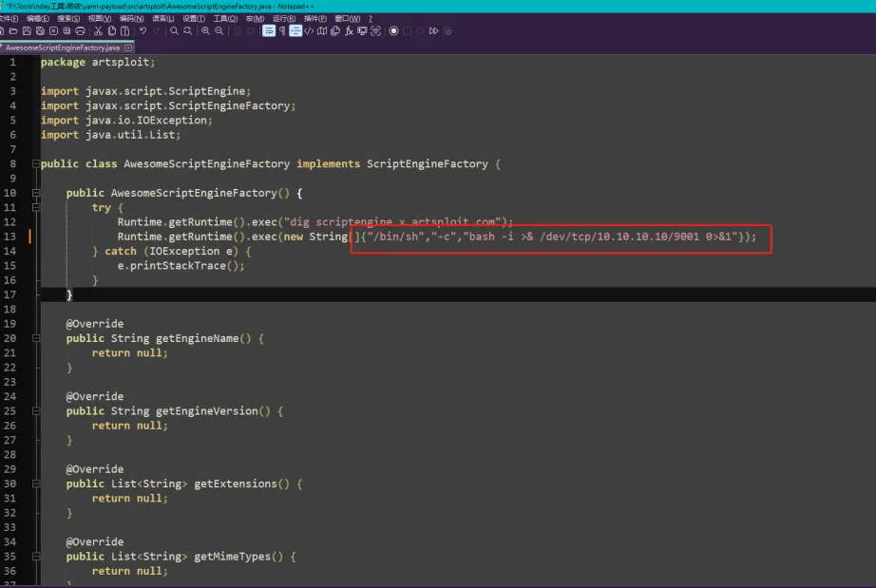876x588 pixels.
Task: Collapse the try block fold marker on line 11
Action: pos(36,207)
